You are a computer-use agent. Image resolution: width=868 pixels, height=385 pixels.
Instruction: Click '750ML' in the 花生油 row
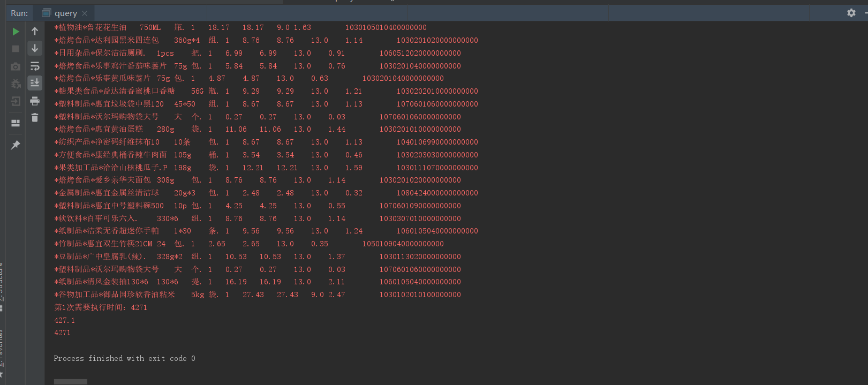coord(150,27)
